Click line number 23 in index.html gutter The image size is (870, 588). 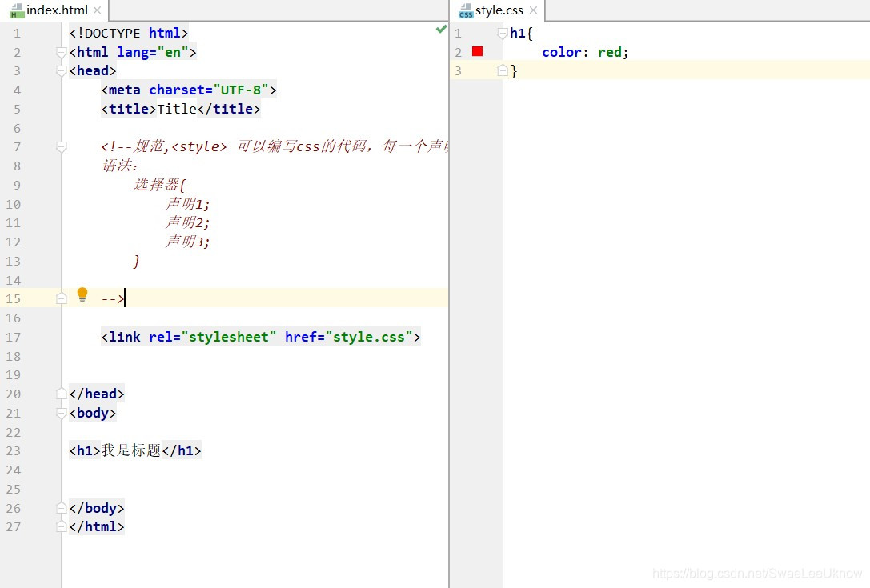click(x=14, y=451)
